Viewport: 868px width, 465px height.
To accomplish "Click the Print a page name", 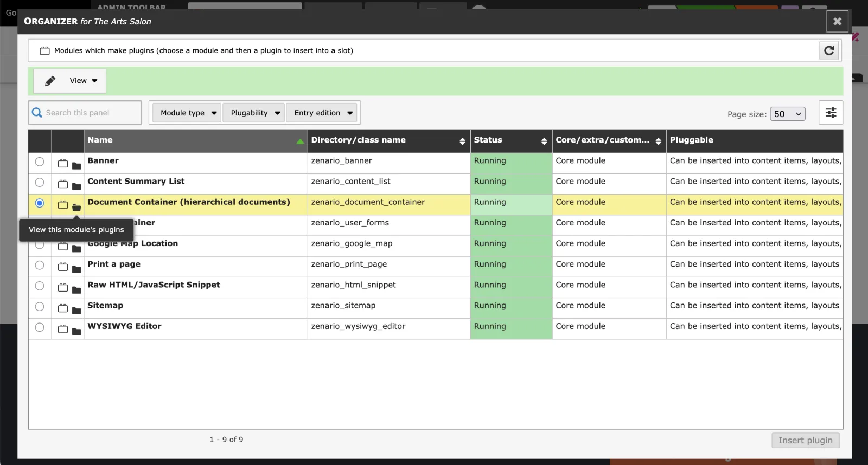I will 114,264.
